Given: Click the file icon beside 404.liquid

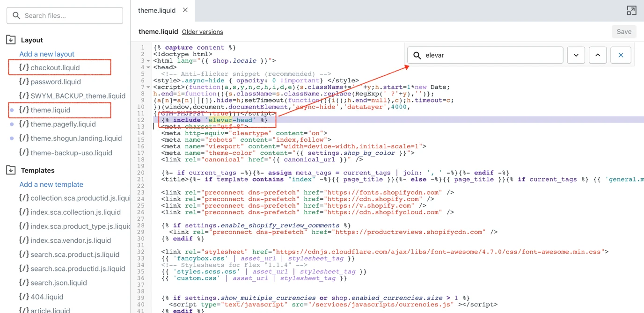Looking at the screenshot, I should (x=24, y=297).
